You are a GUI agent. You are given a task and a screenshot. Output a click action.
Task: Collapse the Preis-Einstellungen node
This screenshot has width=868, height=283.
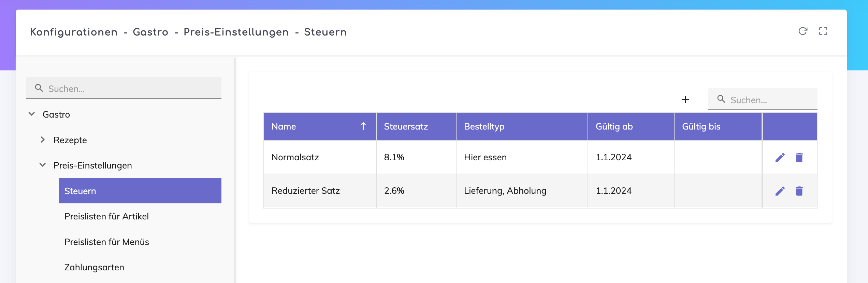pyautogui.click(x=43, y=165)
